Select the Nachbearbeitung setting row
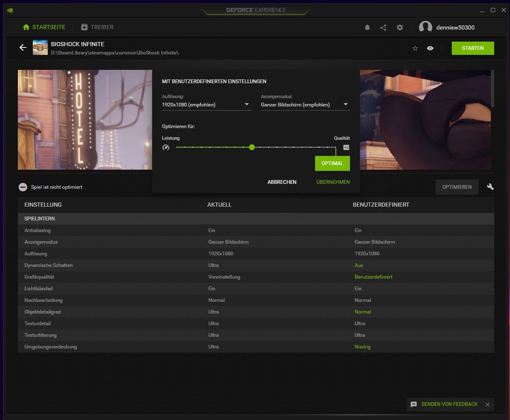 click(x=256, y=300)
